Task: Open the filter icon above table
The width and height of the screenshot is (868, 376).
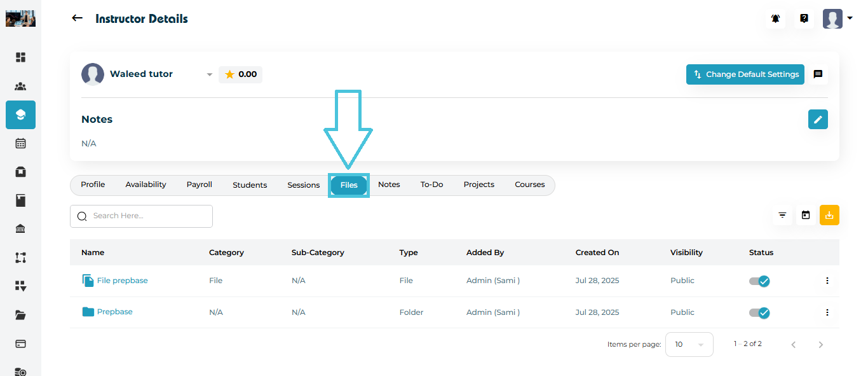Action: [782, 215]
